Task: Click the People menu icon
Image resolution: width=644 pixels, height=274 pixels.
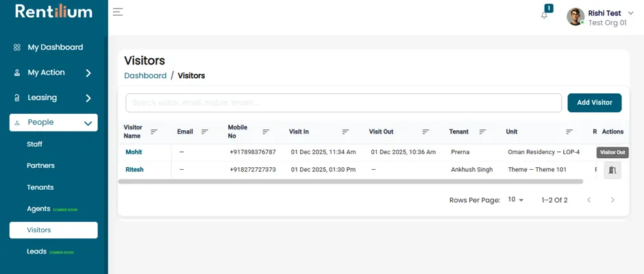Action: click(x=17, y=123)
